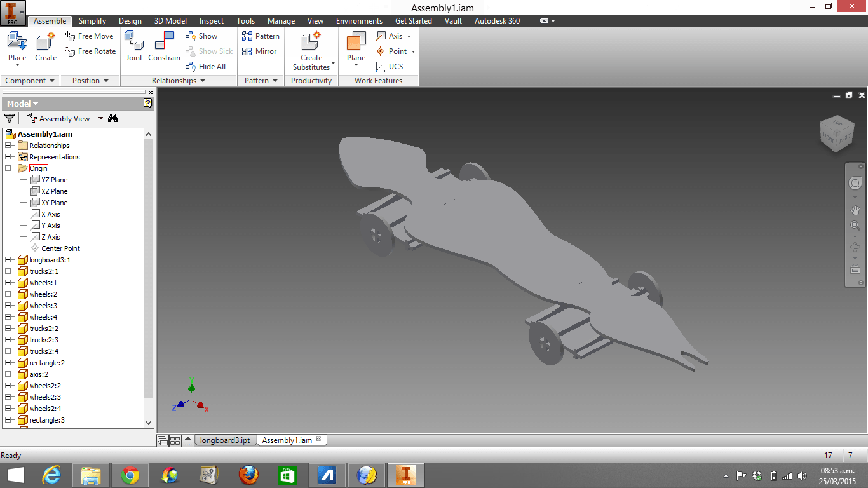868x488 pixels.
Task: Click the ViewCube in the viewport
Action: (836, 133)
